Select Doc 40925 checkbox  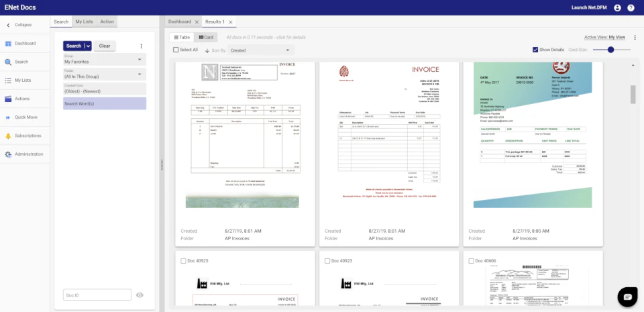(184, 261)
